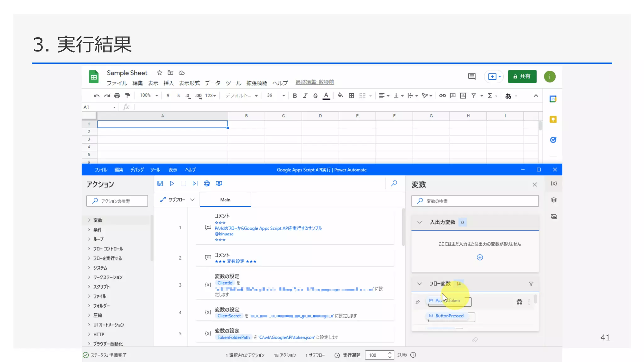Filter flow variables with the funnel icon

531,284
